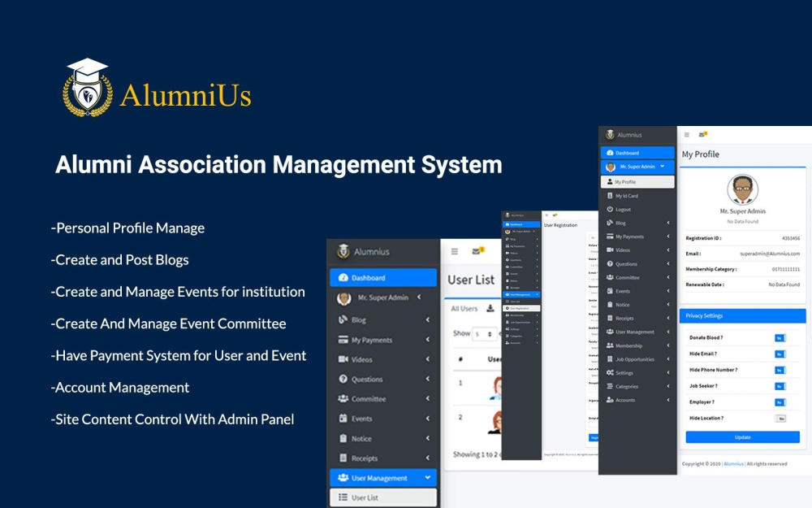Screen dimensions: 812x508
Task: Toggle the Donate Blood switch
Action: tap(780, 337)
